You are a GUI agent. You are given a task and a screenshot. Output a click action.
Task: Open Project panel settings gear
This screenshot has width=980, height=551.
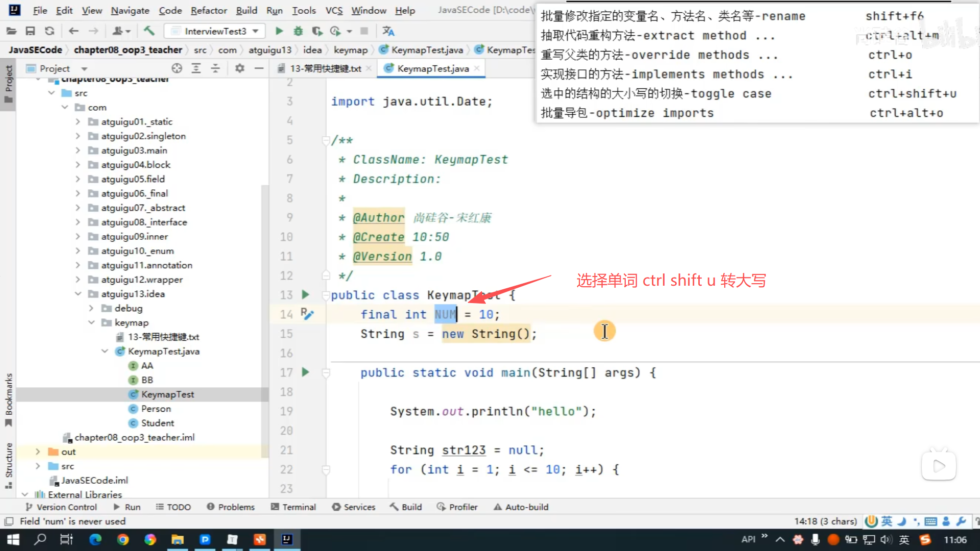[x=239, y=68]
